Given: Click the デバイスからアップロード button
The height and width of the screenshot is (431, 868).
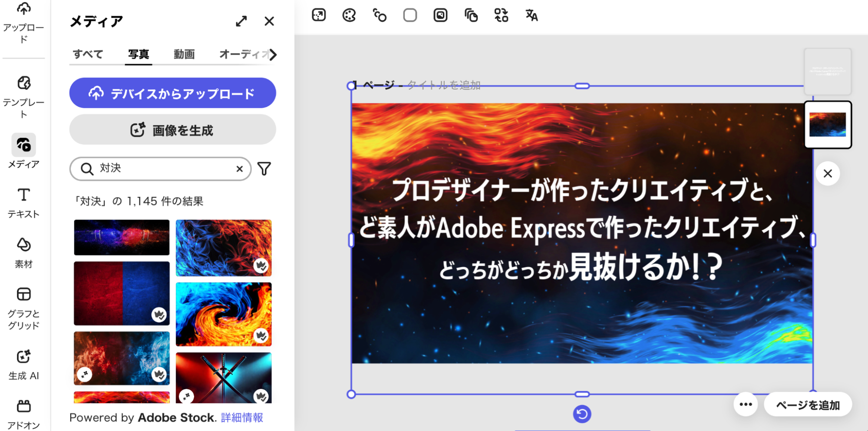Looking at the screenshot, I should [172, 93].
